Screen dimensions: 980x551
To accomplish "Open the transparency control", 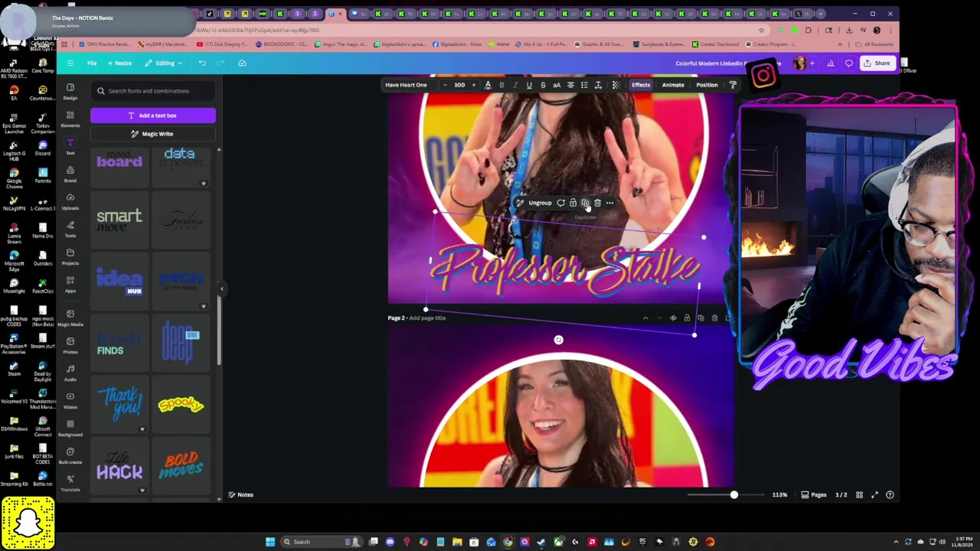I will coord(616,85).
